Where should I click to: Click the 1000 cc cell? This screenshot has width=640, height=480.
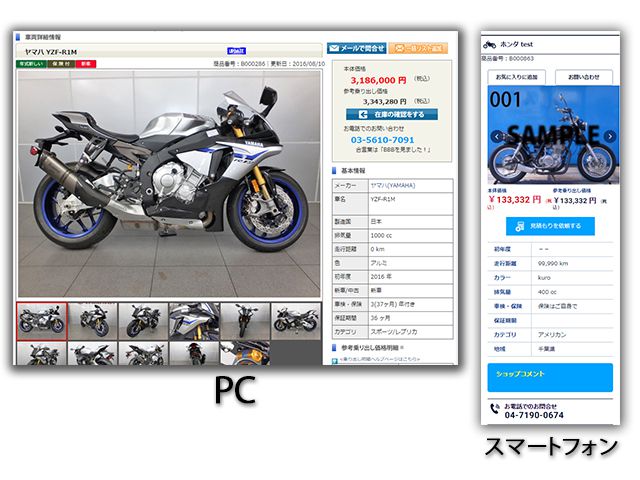coord(411,236)
